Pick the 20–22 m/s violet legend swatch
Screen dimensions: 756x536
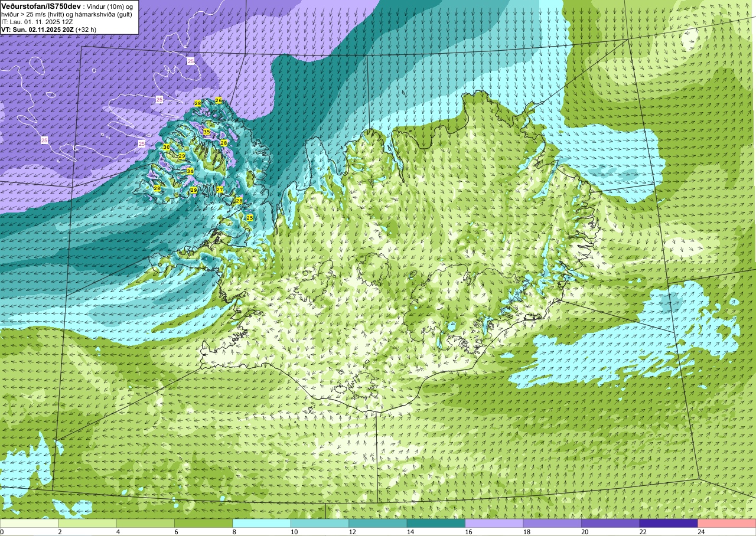pos(611,523)
